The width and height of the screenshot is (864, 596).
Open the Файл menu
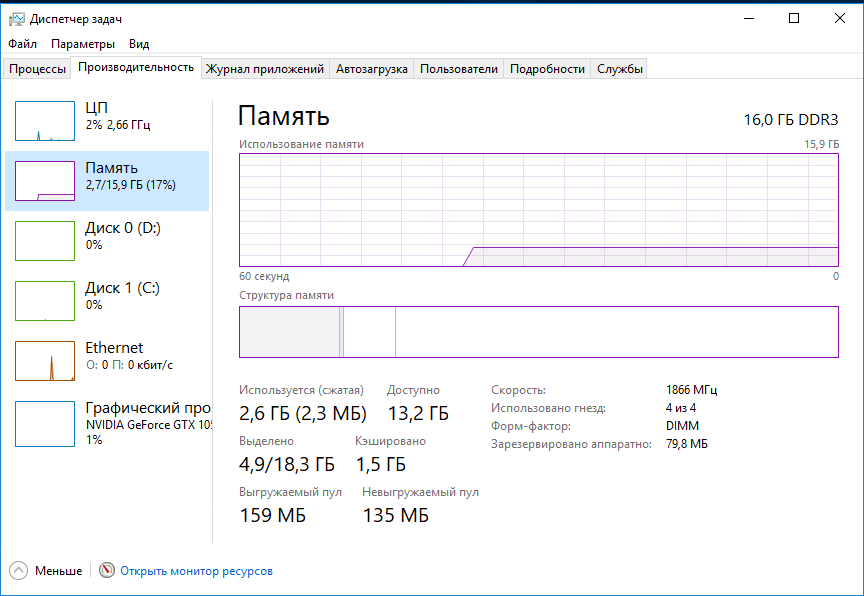coord(22,44)
